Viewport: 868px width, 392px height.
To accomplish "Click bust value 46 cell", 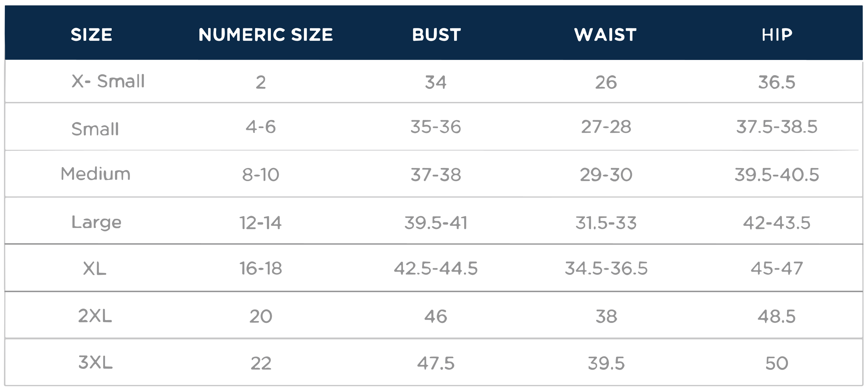I will [436, 317].
